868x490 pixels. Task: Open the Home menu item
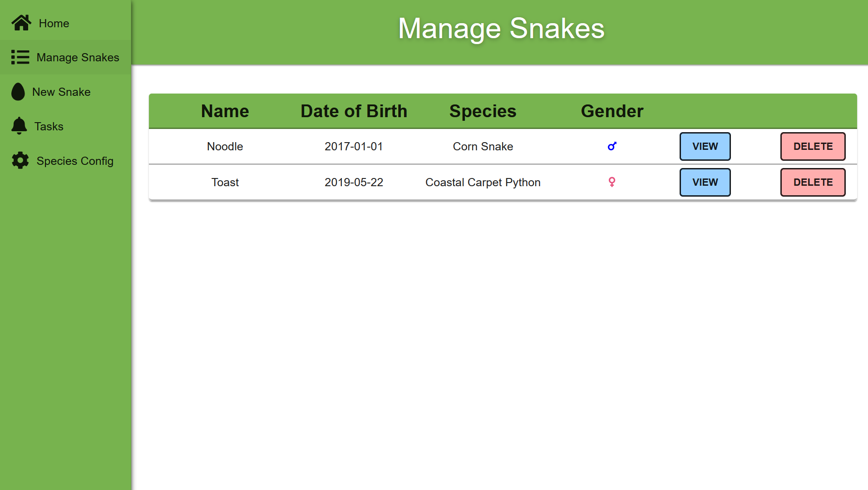(x=65, y=23)
